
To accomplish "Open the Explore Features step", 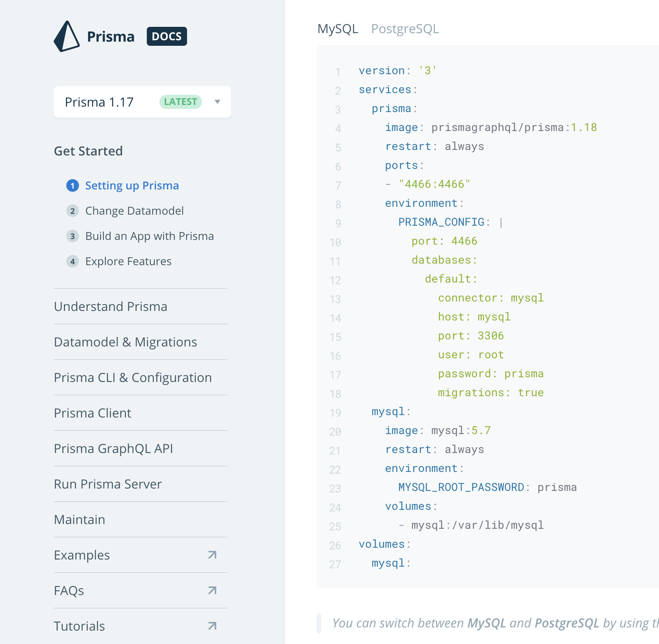I will pos(128,261).
